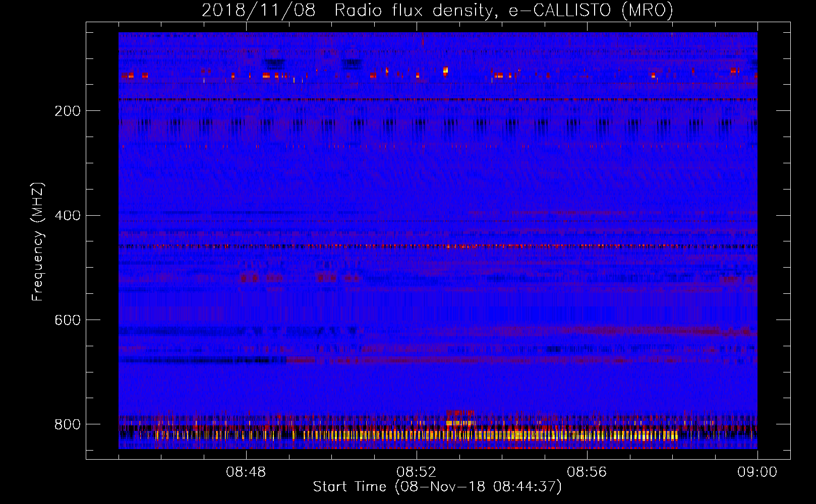Click the 09:00 time axis label
816x504 pixels.
click(x=757, y=472)
